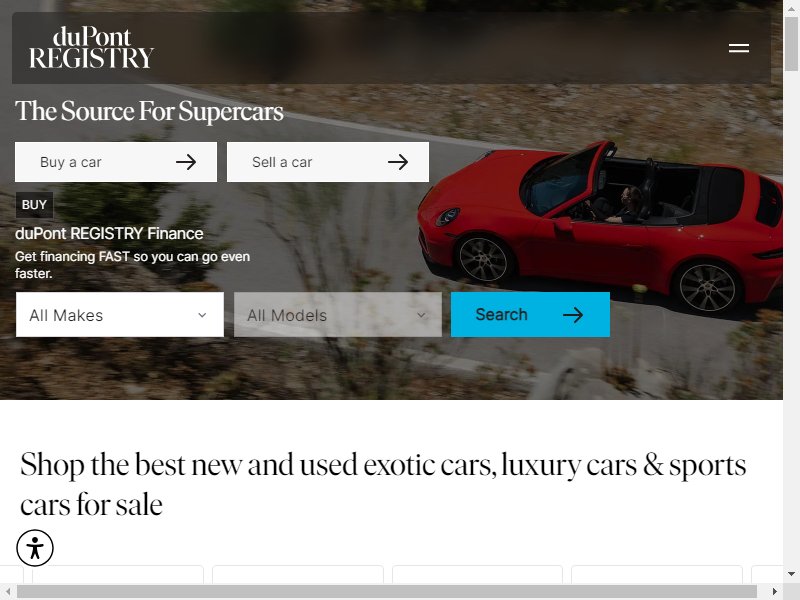Open the hamburger menu icon
The image size is (800, 600).
click(x=738, y=48)
